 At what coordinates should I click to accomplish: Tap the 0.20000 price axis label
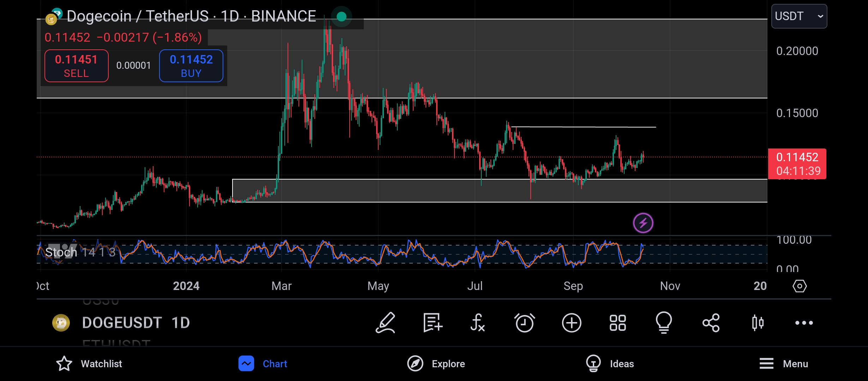[x=797, y=51]
